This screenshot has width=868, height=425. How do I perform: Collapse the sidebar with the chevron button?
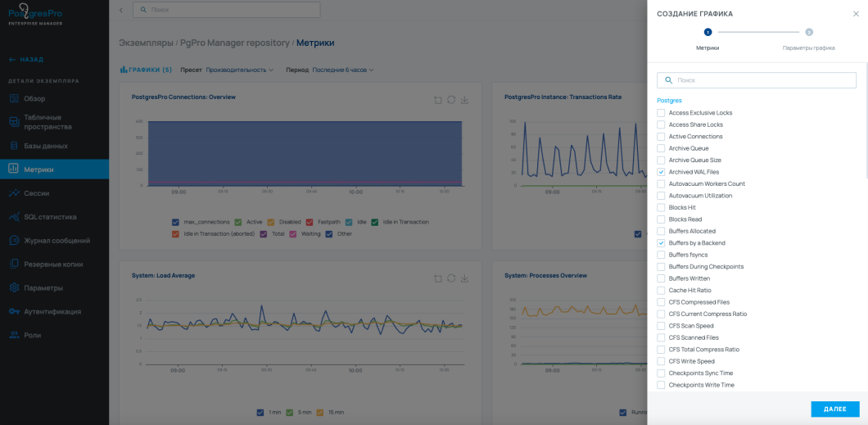click(121, 10)
